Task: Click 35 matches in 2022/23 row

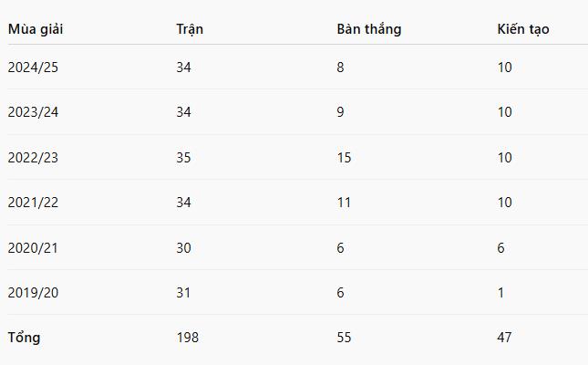Action: tap(184, 157)
